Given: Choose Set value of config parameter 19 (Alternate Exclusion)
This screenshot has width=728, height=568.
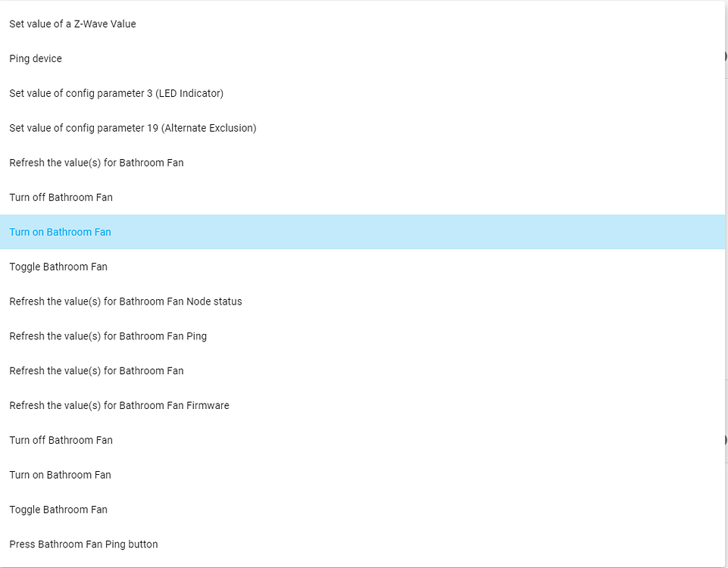Looking at the screenshot, I should coord(133,128).
